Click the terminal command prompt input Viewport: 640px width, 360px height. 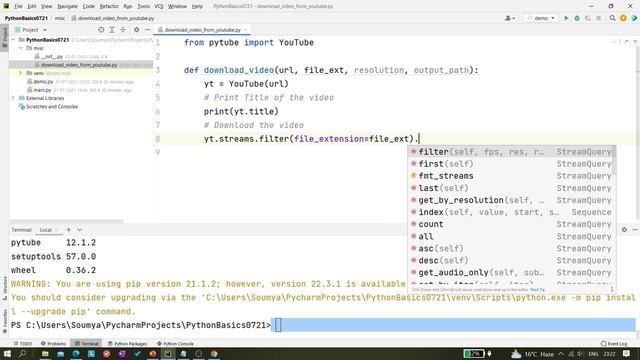453,325
